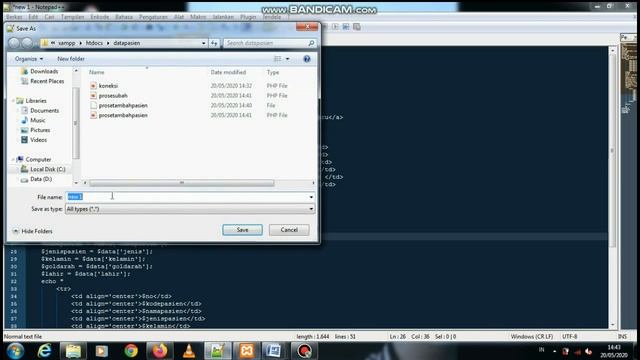The height and width of the screenshot is (360, 640).
Task: Expand the address bar history dropdown
Action: (x=204, y=43)
